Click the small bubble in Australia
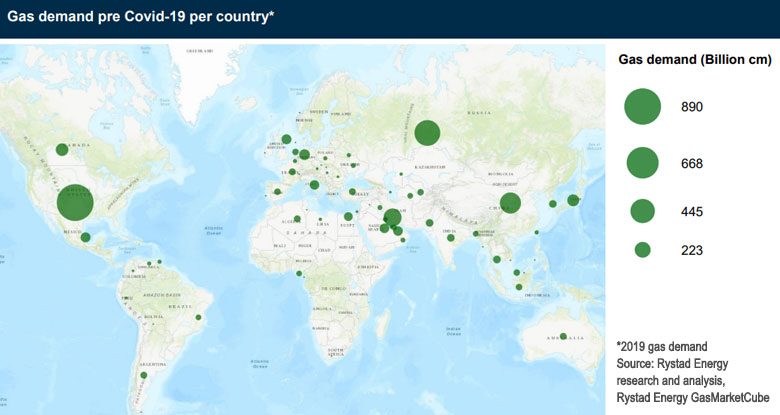The height and width of the screenshot is (415, 780). 563,336
